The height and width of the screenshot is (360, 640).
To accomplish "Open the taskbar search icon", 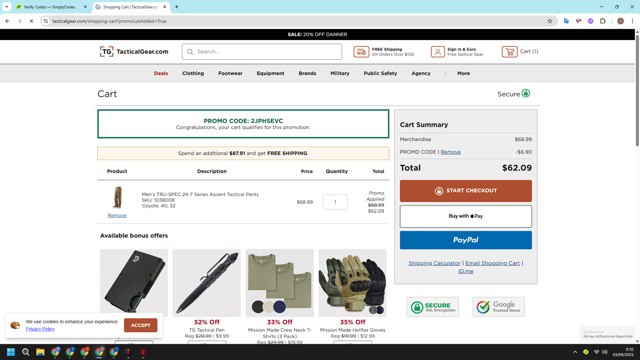I will coord(25,352).
